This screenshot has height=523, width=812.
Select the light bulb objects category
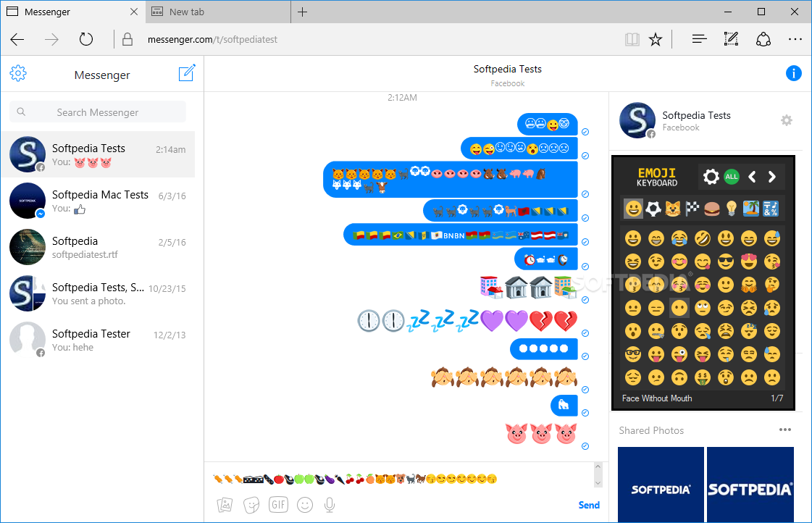coord(731,209)
